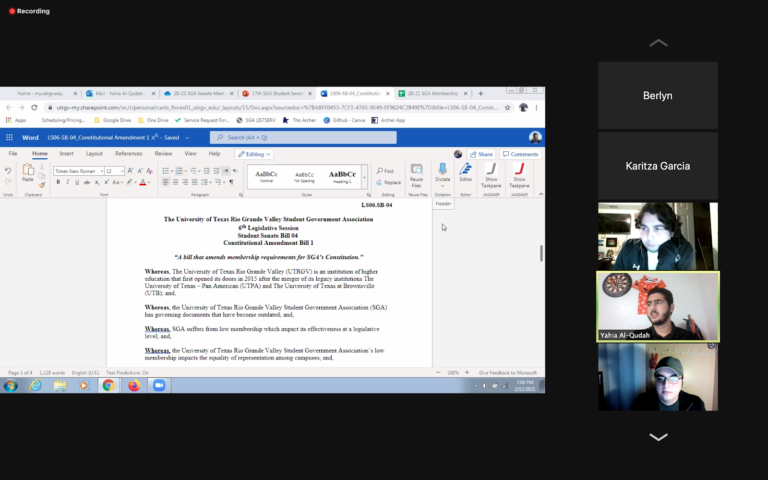Toggle strikethrough formatting
768x480 pixels.
click(87, 182)
